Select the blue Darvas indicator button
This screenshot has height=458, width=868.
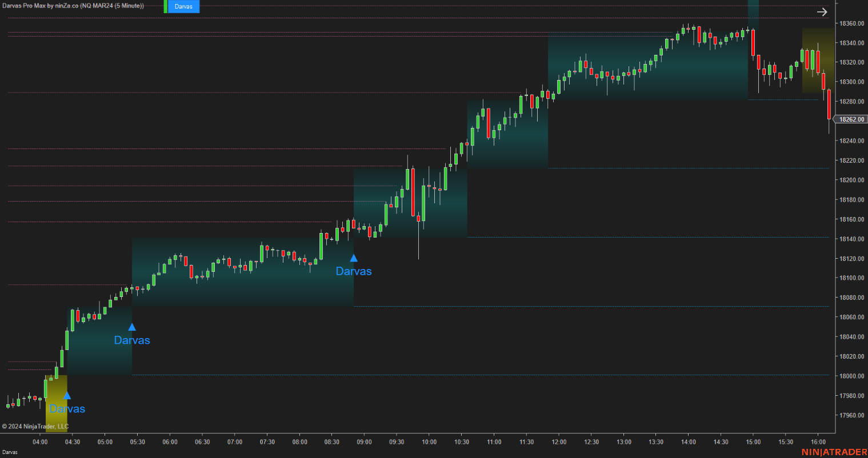tap(183, 6)
